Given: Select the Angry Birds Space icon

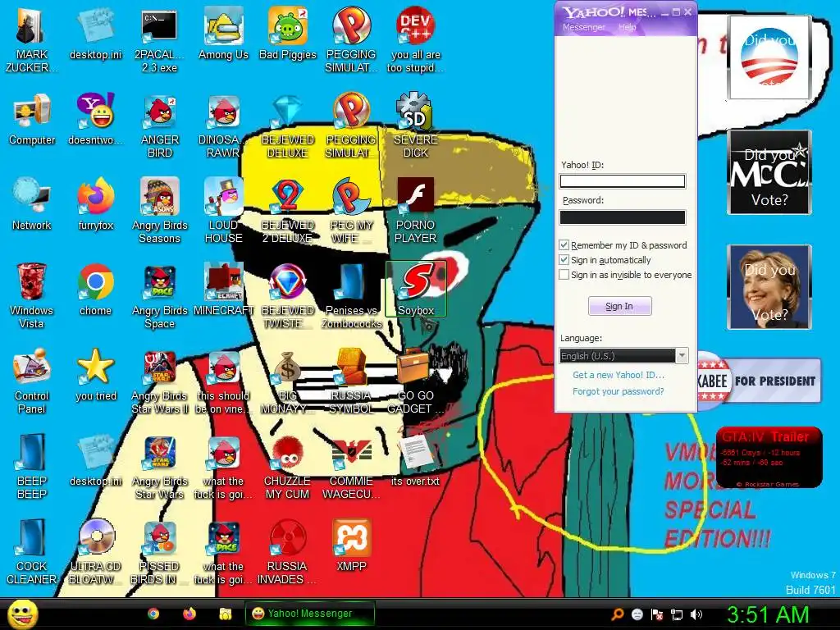Looking at the screenshot, I should (x=160, y=295).
